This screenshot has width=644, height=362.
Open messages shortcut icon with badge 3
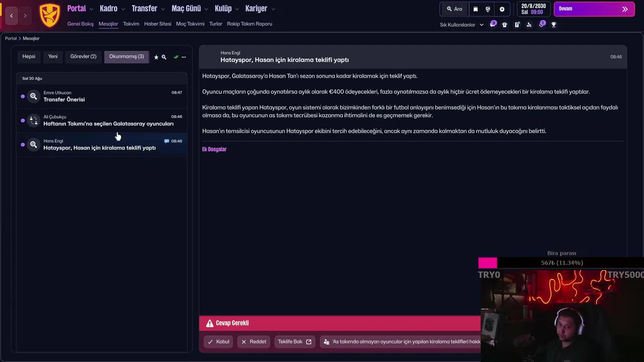(493, 24)
